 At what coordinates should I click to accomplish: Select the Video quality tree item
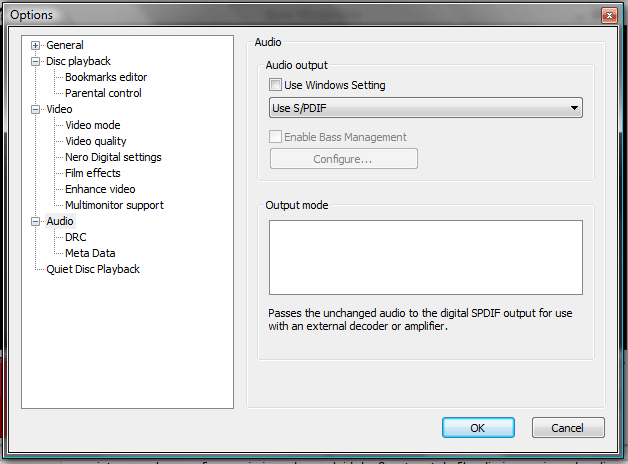96,141
